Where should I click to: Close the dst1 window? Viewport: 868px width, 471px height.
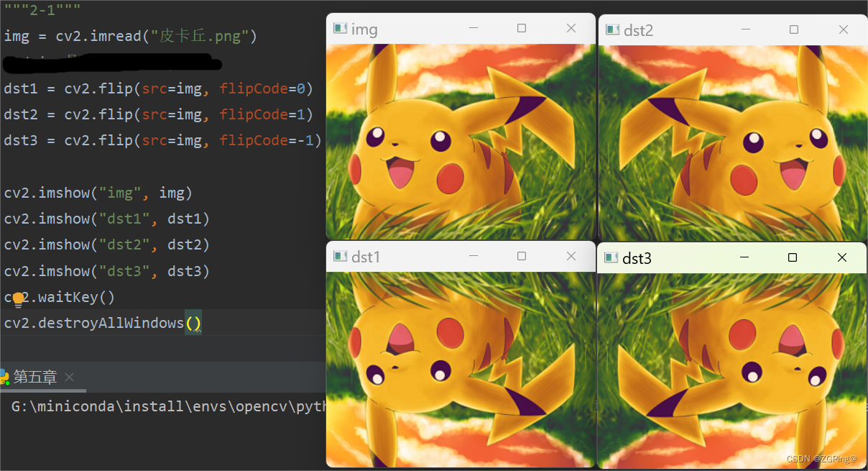[x=571, y=256]
